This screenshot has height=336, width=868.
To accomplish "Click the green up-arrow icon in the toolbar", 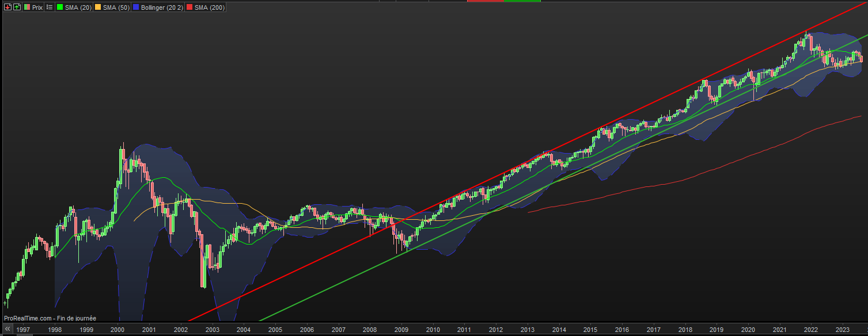I will [16, 7].
